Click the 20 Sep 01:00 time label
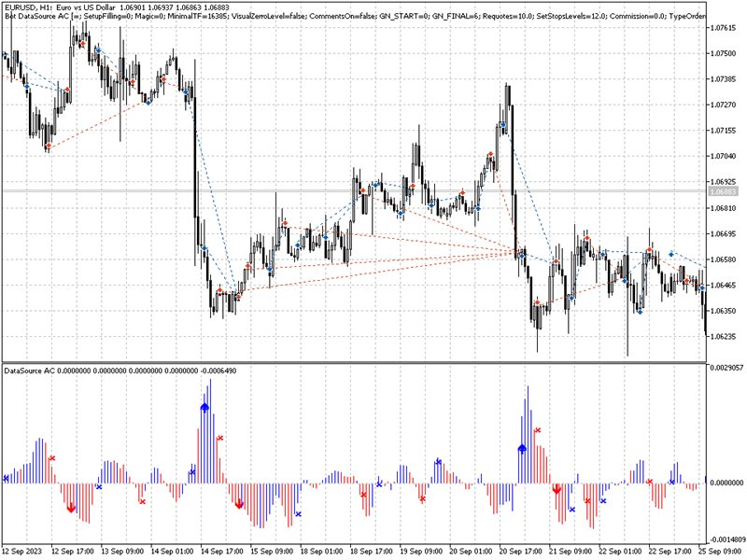 click(471, 552)
